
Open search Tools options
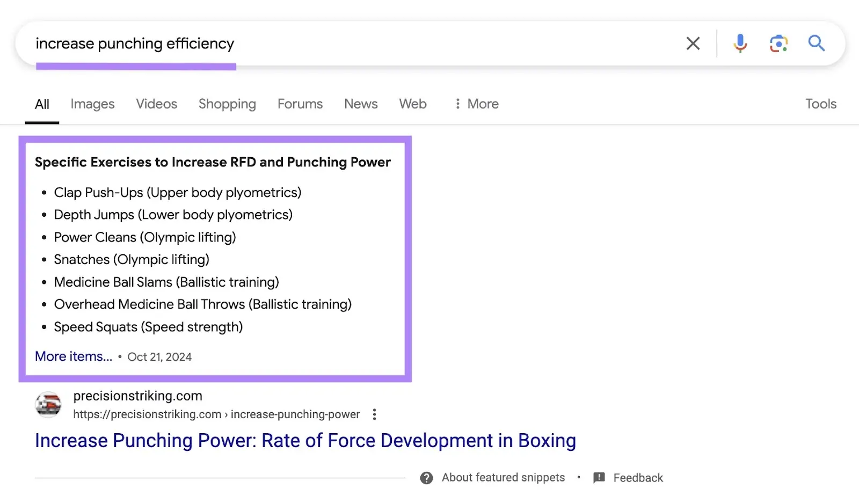click(x=820, y=104)
